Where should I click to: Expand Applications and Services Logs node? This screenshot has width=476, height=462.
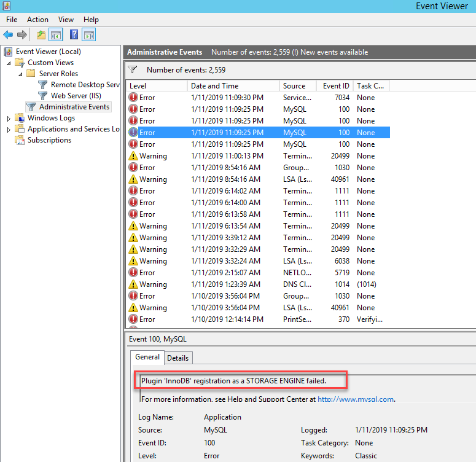pyautogui.click(x=9, y=130)
